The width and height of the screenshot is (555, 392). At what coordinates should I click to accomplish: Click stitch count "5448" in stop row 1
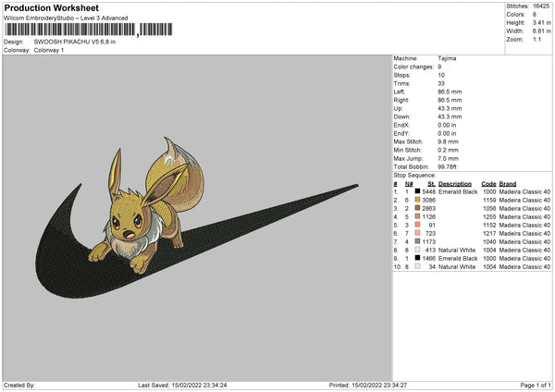pyautogui.click(x=429, y=191)
